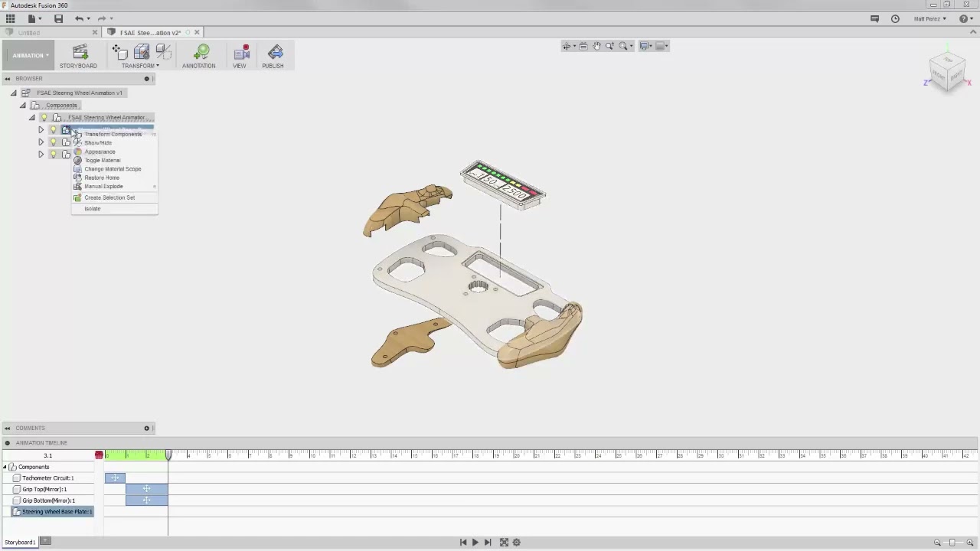The width and height of the screenshot is (980, 551).
Task: Collapse the FSAE Steering Wheel Animation subassembly
Action: [32, 118]
